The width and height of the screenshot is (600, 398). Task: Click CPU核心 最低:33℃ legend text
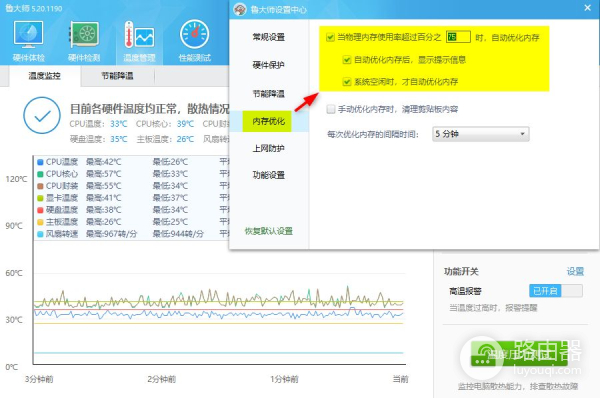170,174
